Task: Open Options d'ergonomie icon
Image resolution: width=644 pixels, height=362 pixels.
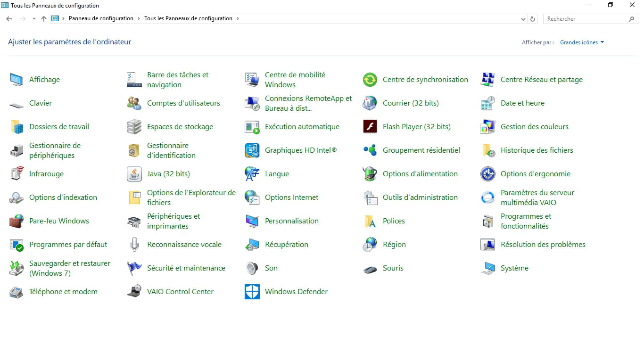Action: pyautogui.click(x=488, y=174)
